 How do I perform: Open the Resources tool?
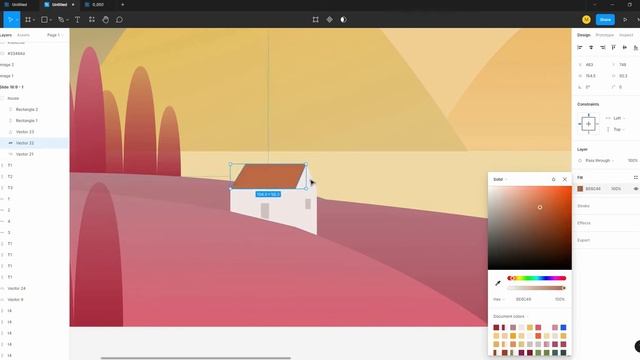click(x=92, y=20)
